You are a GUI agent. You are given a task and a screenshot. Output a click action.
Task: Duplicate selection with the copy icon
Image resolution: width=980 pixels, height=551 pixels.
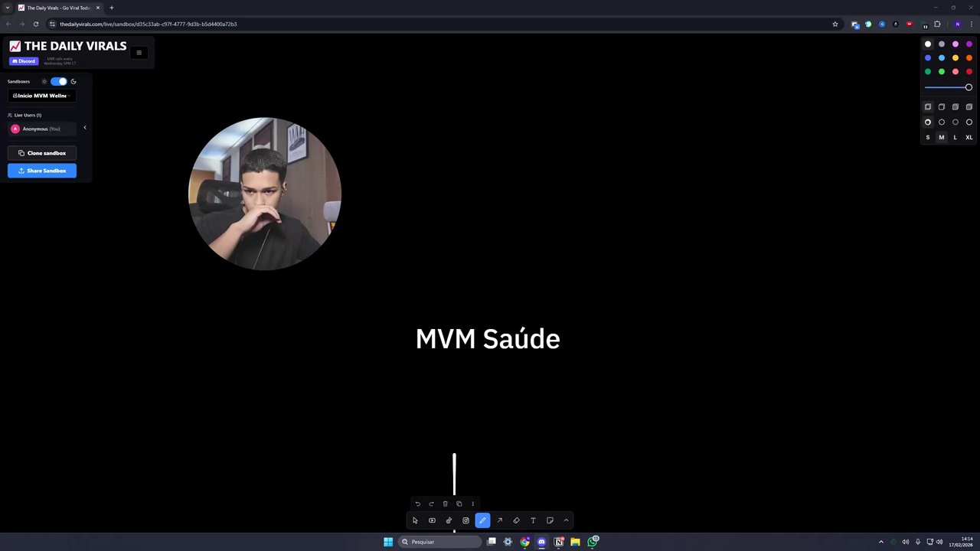[459, 504]
